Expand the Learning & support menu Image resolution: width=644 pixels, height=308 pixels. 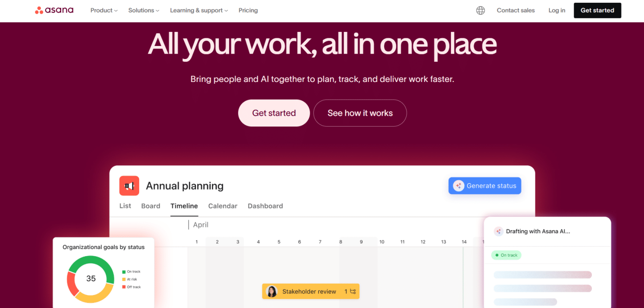(199, 10)
